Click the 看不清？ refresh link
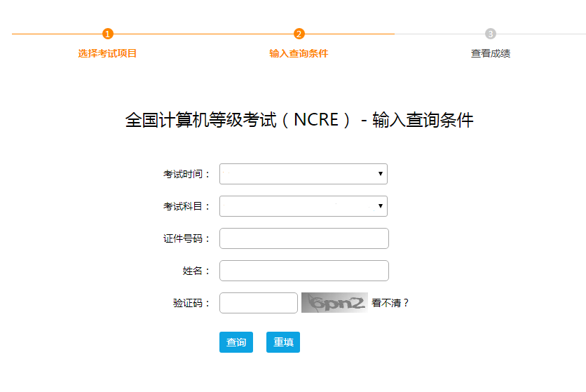Screen dimensions: 586x392 (x=390, y=303)
